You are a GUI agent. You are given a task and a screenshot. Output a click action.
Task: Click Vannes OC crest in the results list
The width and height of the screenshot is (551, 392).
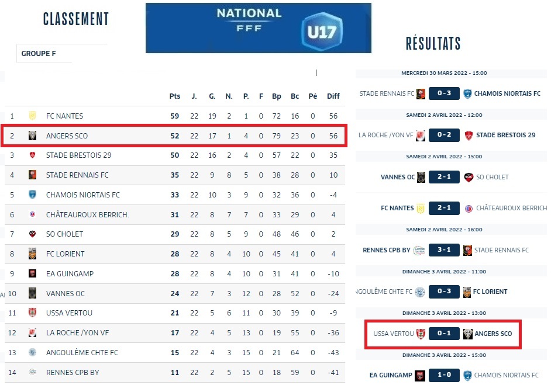(x=421, y=177)
